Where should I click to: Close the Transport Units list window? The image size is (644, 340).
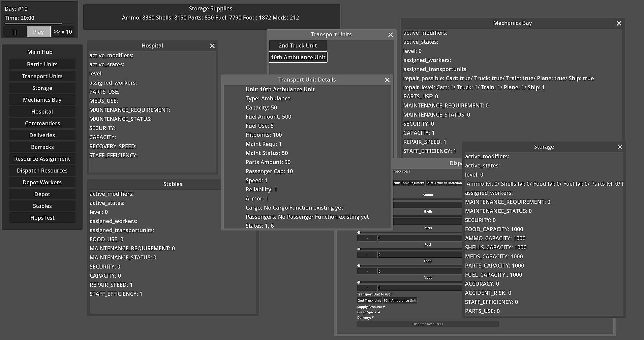pyautogui.click(x=390, y=35)
